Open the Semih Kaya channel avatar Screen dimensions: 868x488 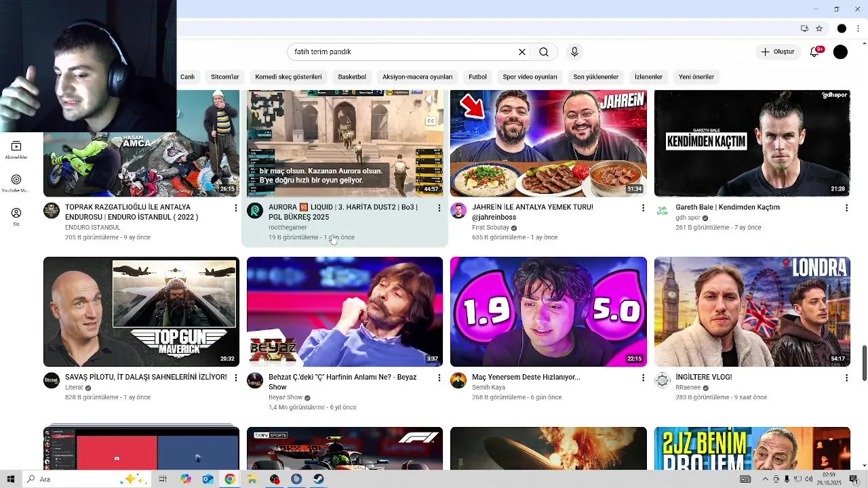[x=458, y=380]
